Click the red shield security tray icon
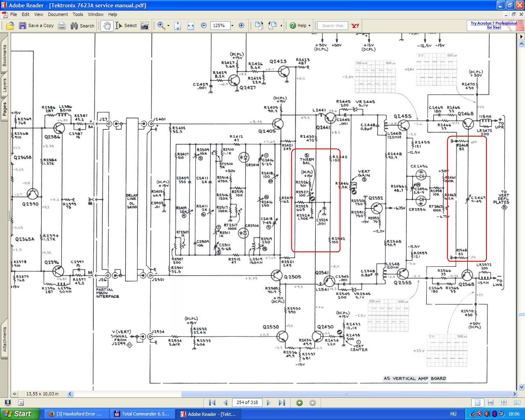The width and height of the screenshot is (525, 420). point(479,414)
